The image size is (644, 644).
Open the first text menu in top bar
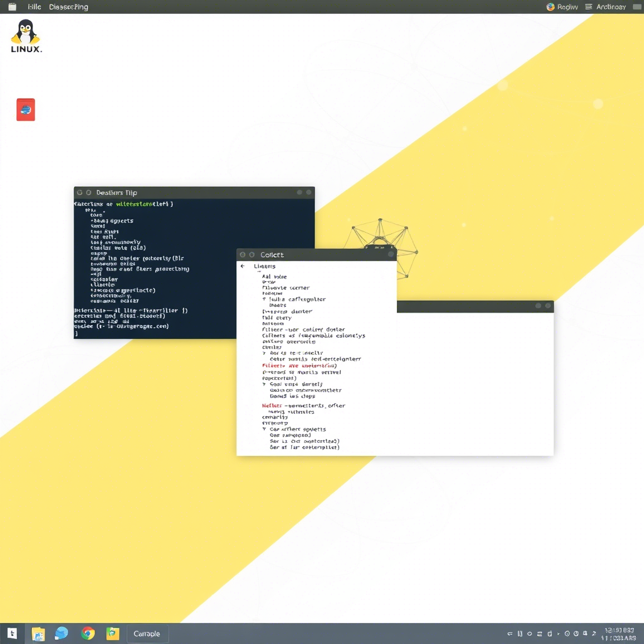pyautogui.click(x=35, y=6)
